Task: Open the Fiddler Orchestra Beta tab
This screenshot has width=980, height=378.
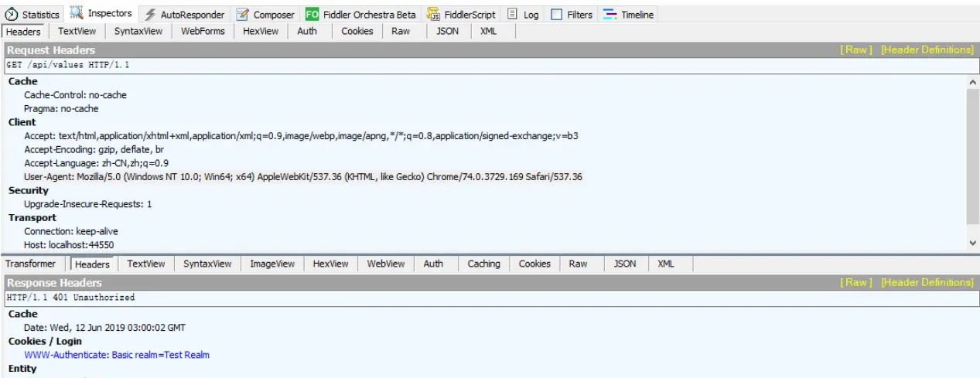Action: (x=360, y=15)
